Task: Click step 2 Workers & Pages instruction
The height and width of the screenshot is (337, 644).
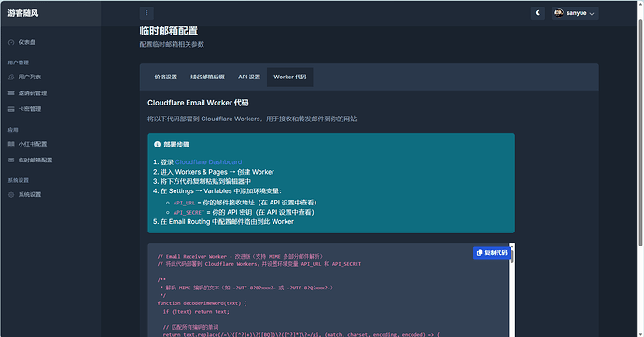Action: click(214, 172)
